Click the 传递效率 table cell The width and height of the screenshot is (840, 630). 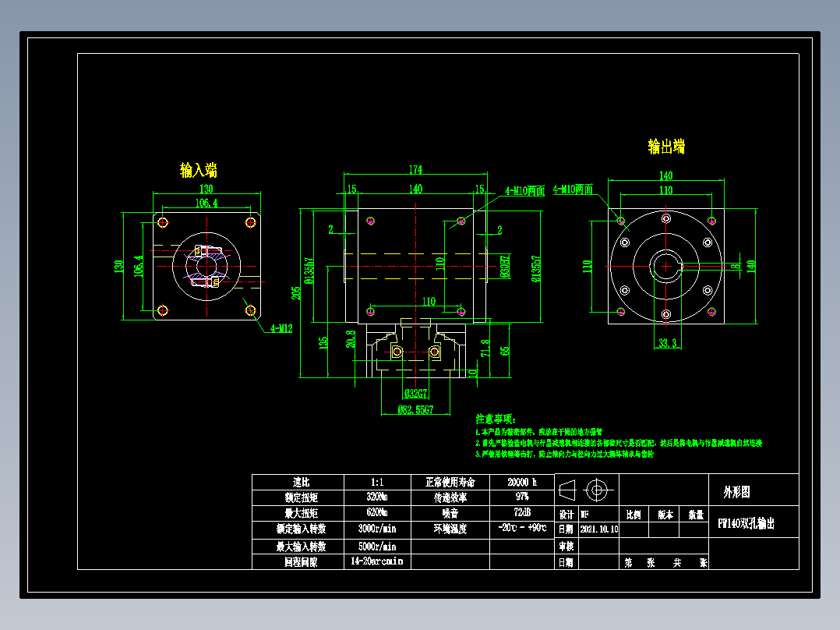[450, 497]
